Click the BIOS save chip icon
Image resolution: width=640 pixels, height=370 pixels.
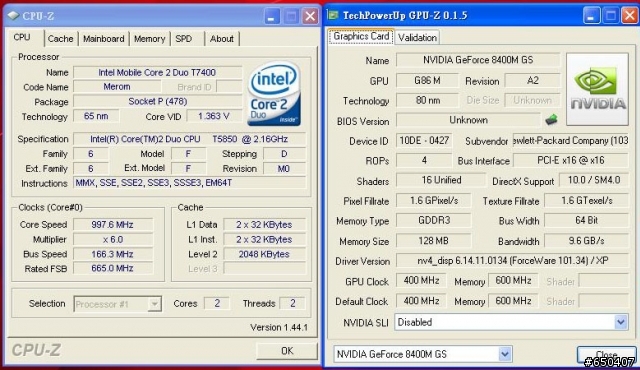tap(551, 120)
